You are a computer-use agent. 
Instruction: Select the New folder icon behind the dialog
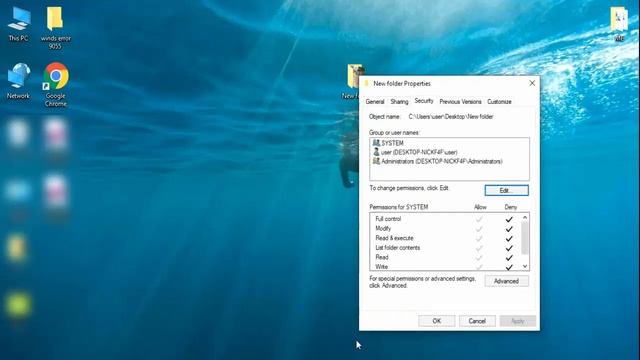pos(353,76)
